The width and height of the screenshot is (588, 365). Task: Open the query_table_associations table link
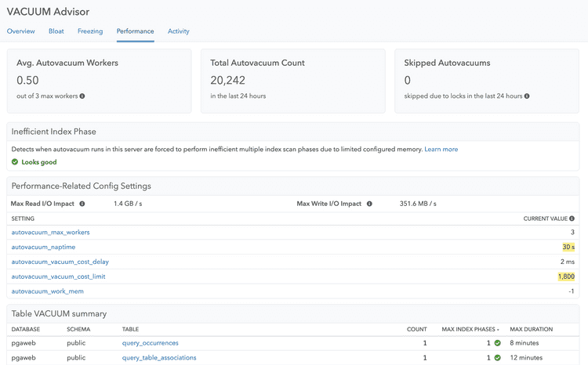(x=159, y=358)
